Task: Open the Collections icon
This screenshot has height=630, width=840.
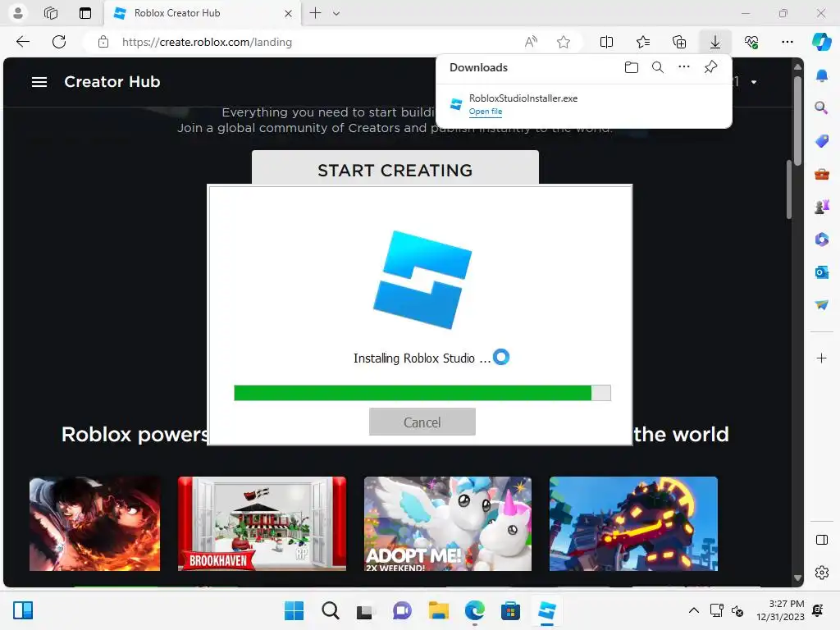Action: pyautogui.click(x=679, y=42)
